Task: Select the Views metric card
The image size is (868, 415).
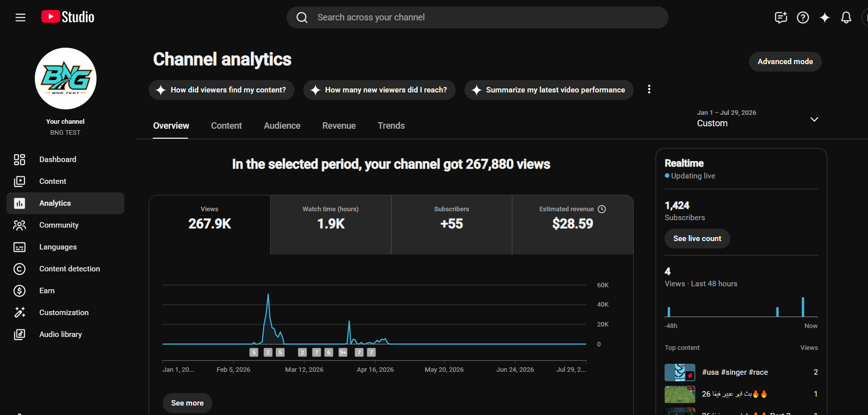Action: pyautogui.click(x=210, y=225)
